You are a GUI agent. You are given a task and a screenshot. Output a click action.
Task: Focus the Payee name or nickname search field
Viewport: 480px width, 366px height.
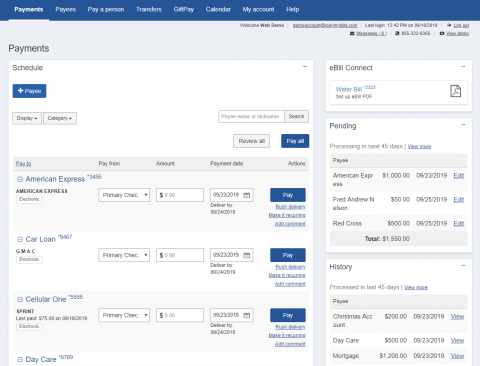pos(251,116)
